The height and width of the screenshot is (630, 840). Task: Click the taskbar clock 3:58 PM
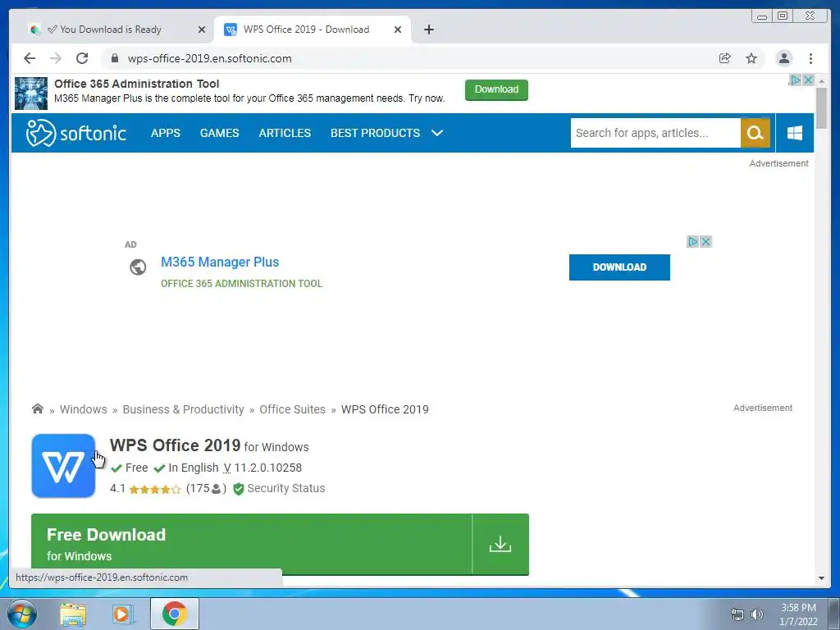798,608
